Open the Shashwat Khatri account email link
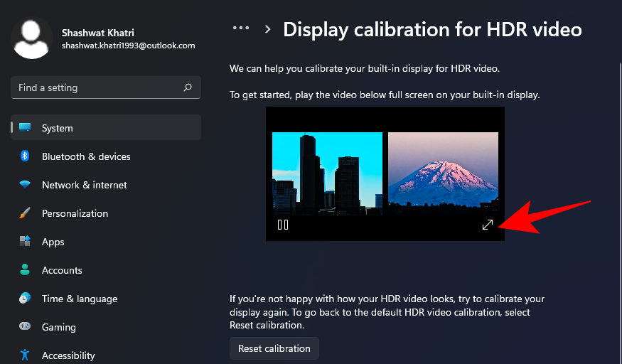 coord(128,45)
